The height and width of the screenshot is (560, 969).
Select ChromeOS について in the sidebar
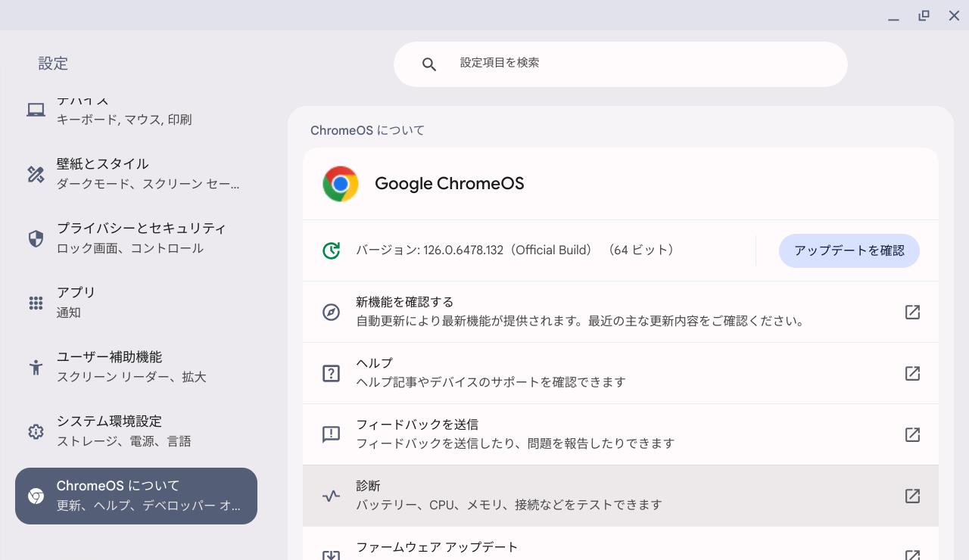coord(136,496)
